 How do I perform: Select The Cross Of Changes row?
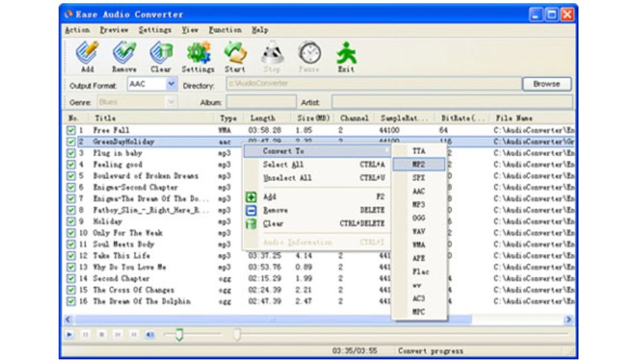[x=319, y=290]
